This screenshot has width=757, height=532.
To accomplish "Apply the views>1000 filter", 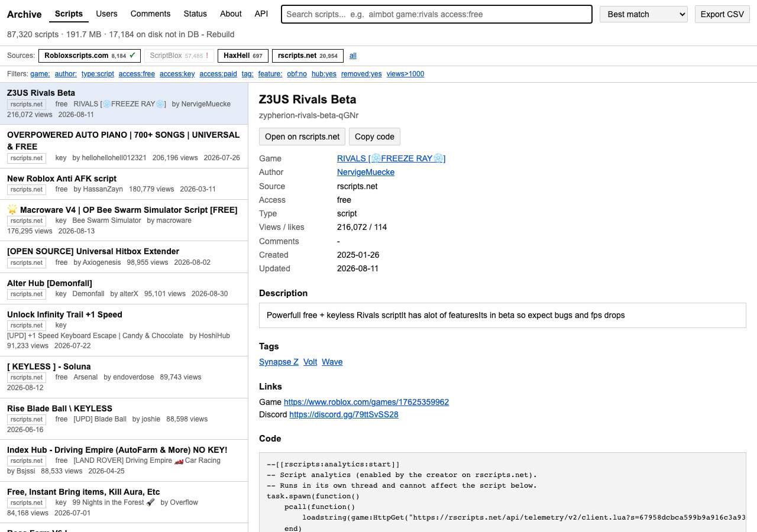I will point(405,74).
